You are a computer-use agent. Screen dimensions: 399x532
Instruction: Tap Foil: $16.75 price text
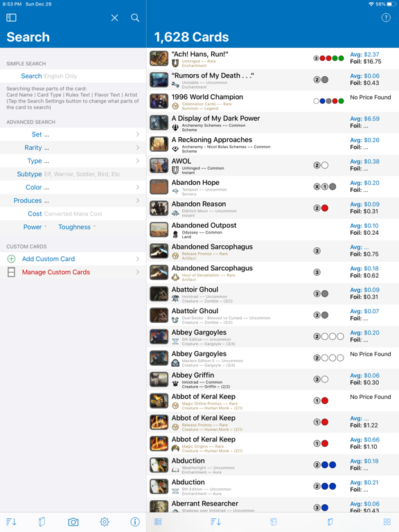tap(366, 62)
